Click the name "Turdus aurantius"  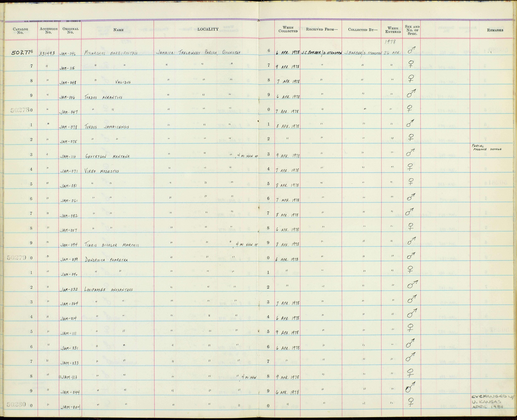[103, 97]
